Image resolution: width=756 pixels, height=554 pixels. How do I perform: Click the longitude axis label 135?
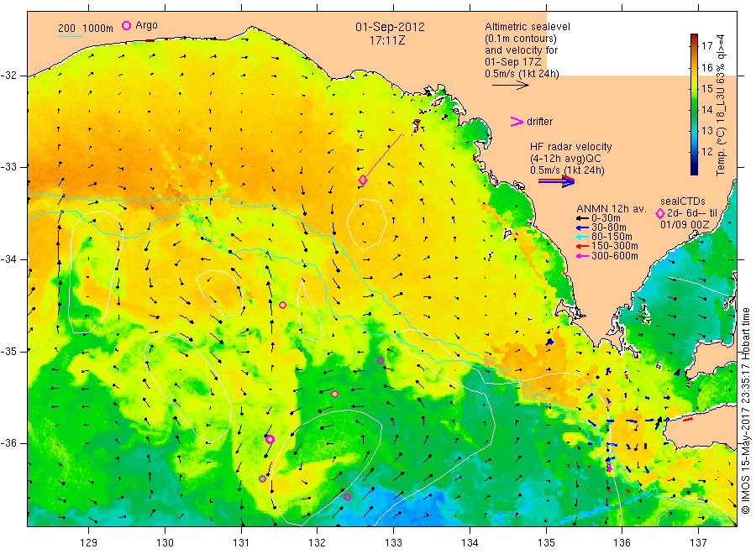point(546,543)
